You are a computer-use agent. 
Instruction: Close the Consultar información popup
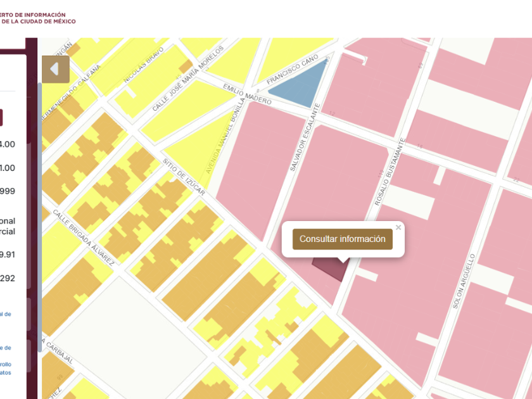(398, 227)
